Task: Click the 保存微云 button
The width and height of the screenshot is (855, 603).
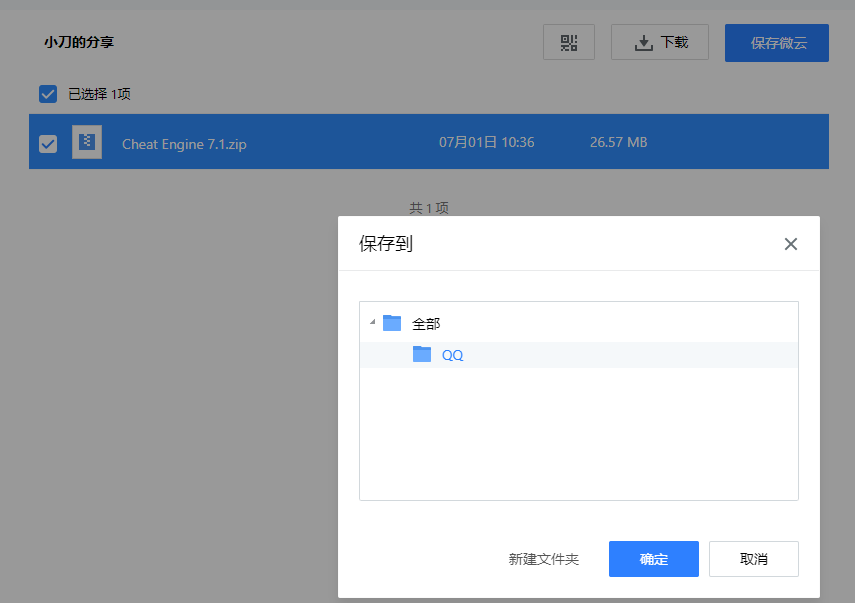Action: [777, 42]
